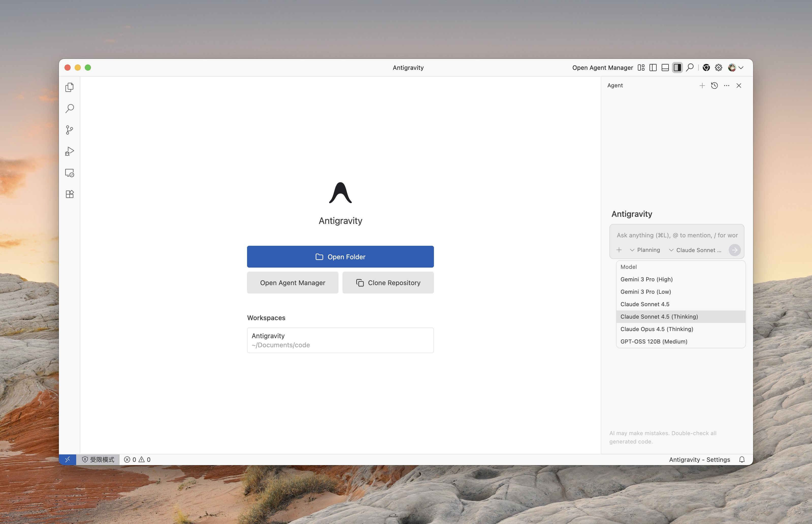Start a new agent conversation with plus icon
This screenshot has height=524, width=812.
702,85
